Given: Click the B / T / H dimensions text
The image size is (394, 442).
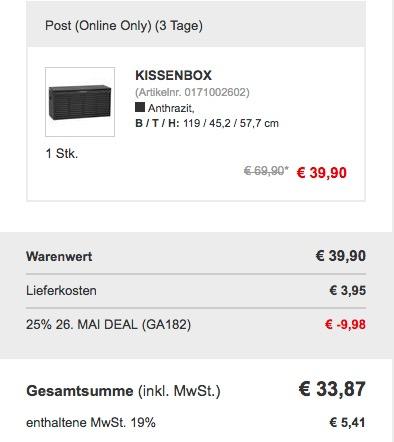Looking at the screenshot, I should (207, 123).
